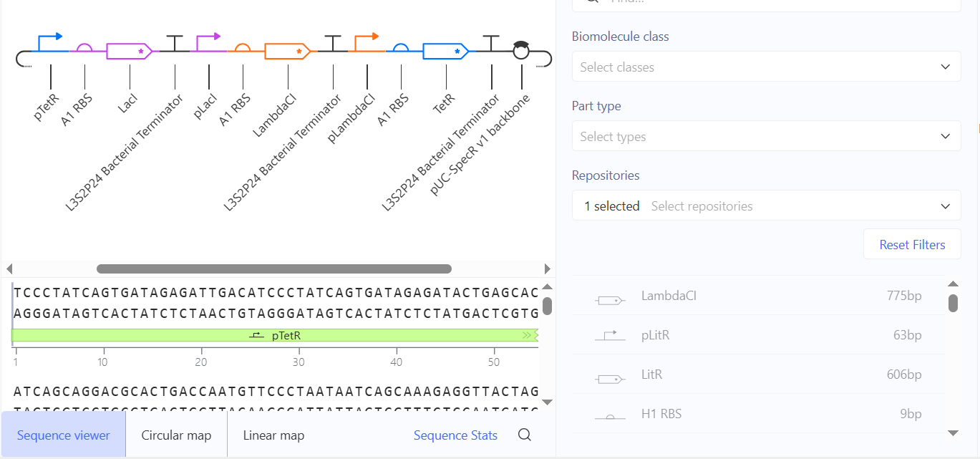Click the Reset Filters button
Image resolution: width=980 pixels, height=459 pixels.
click(x=912, y=245)
